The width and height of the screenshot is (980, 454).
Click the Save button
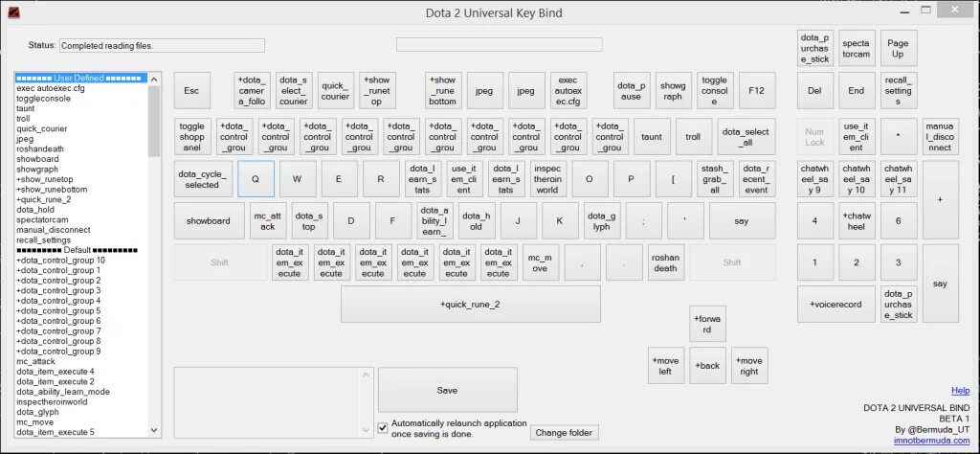point(448,390)
